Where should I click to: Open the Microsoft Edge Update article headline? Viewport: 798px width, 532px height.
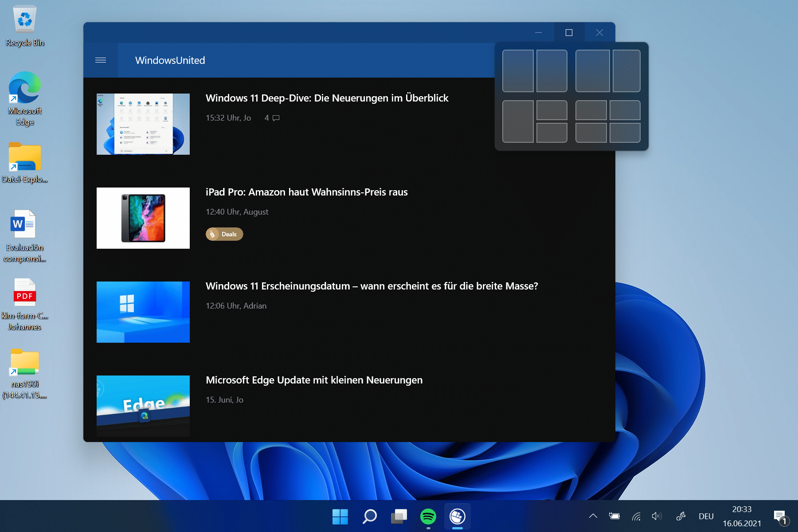click(x=314, y=380)
